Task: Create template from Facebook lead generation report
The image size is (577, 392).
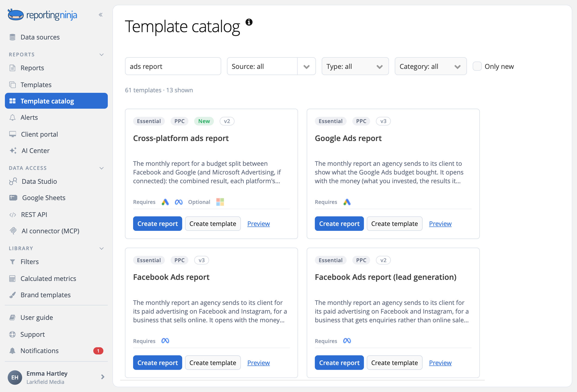Action: tap(394, 363)
